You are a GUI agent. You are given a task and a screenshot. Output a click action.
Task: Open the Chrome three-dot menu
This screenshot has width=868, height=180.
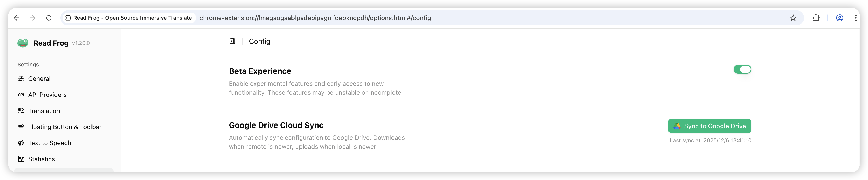tap(855, 18)
